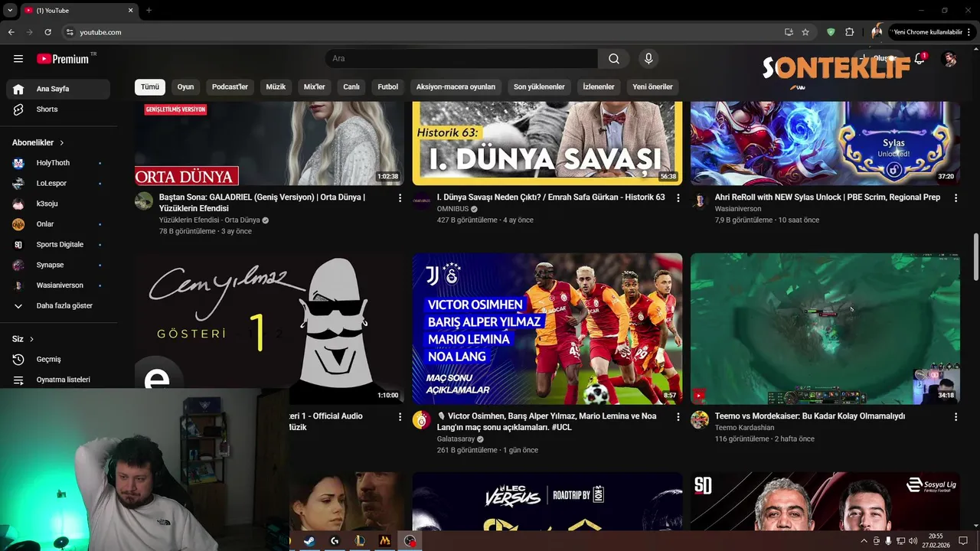This screenshot has height=551, width=980.
Task: Bookmark this page with the star icon
Action: 805,32
